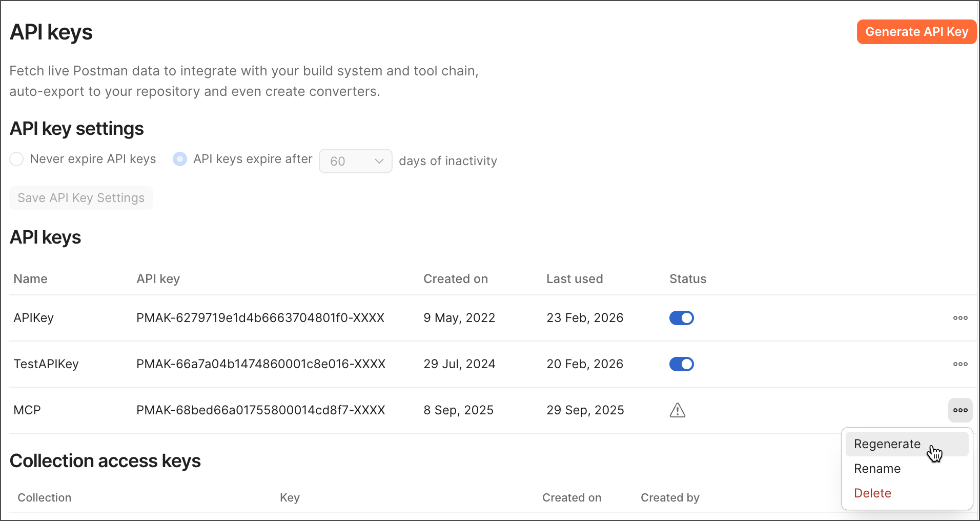980x521 pixels.
Task: Click the API key column header
Action: click(x=158, y=279)
